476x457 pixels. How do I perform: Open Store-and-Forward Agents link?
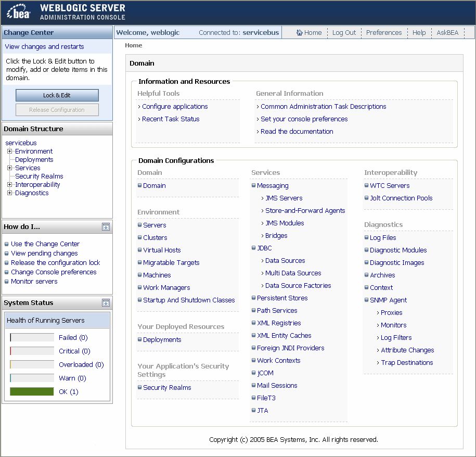click(305, 210)
